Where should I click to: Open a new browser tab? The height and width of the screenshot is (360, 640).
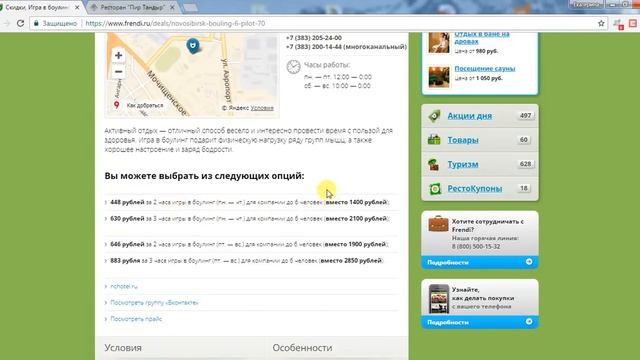click(x=190, y=7)
